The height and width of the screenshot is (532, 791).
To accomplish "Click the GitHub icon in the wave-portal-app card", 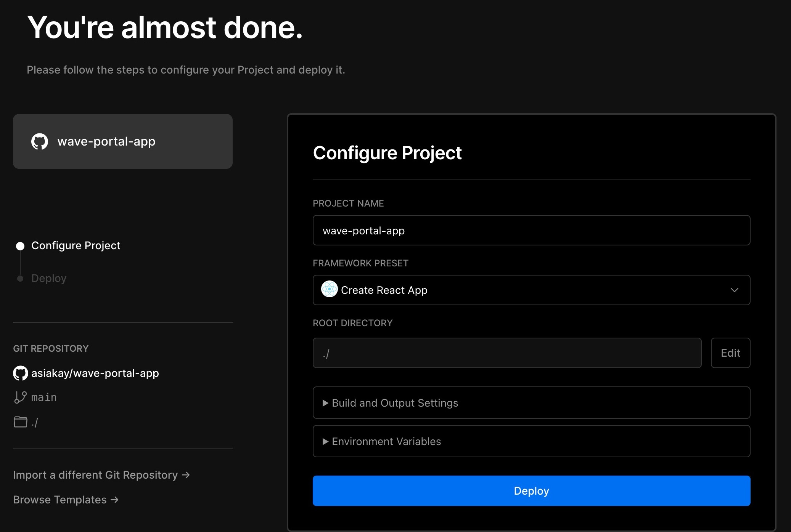I will click(40, 141).
